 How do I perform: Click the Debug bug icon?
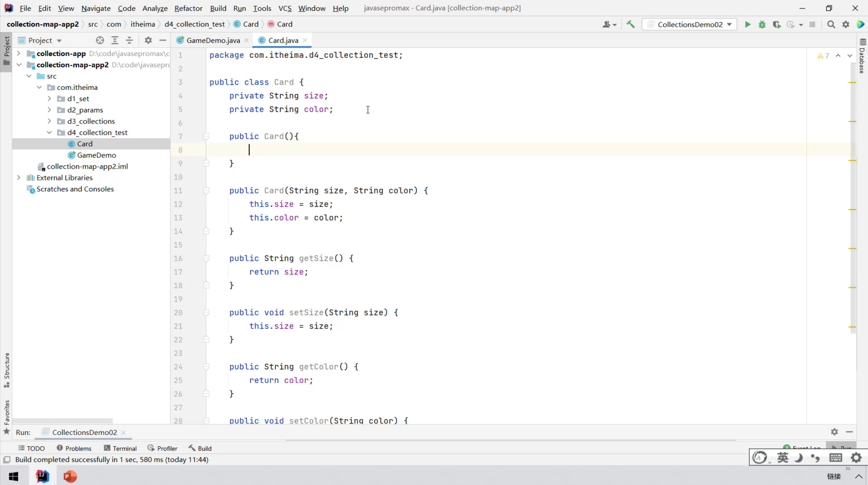click(762, 24)
